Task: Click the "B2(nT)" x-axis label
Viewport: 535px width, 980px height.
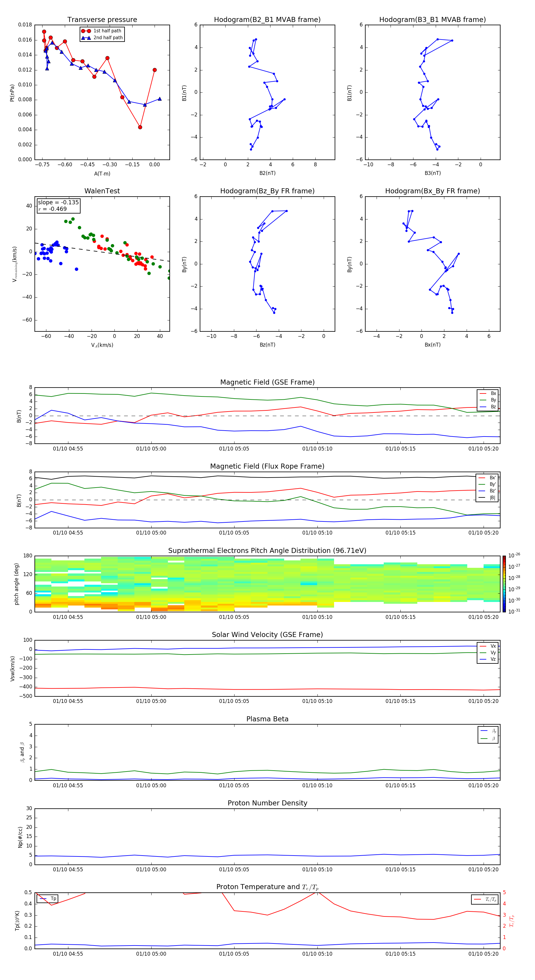Action: click(x=267, y=173)
